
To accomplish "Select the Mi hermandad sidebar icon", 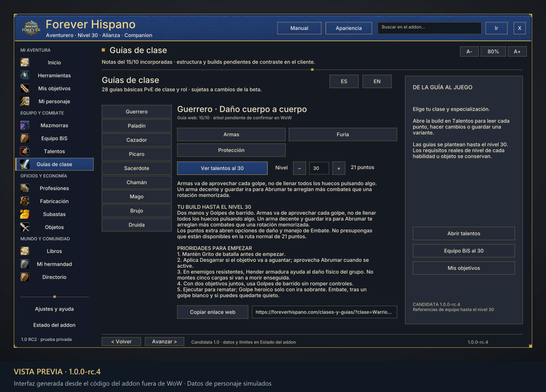I will 25,264.
